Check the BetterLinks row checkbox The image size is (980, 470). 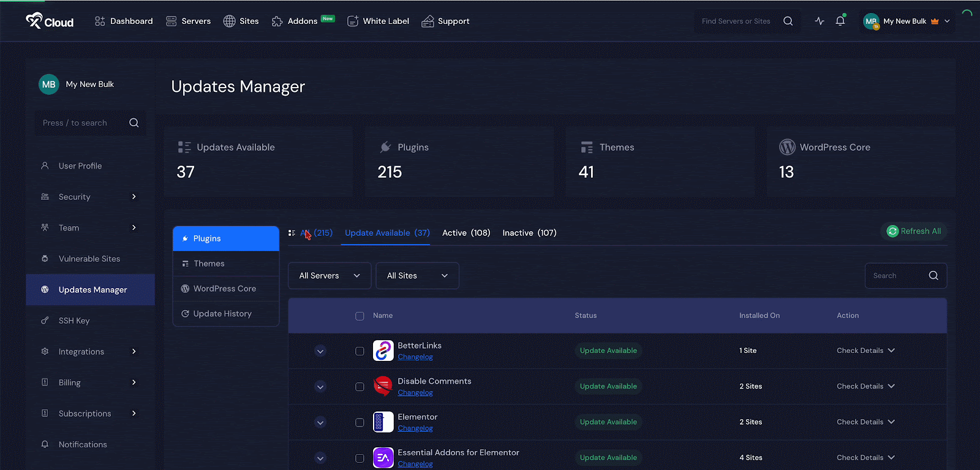tap(360, 351)
